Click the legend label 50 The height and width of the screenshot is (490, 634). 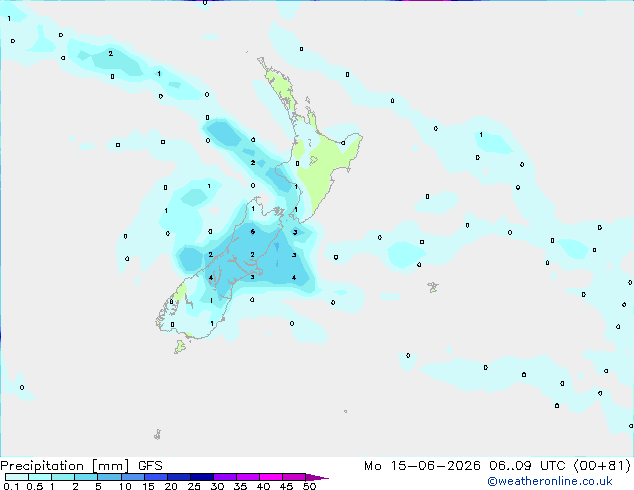click(310, 486)
